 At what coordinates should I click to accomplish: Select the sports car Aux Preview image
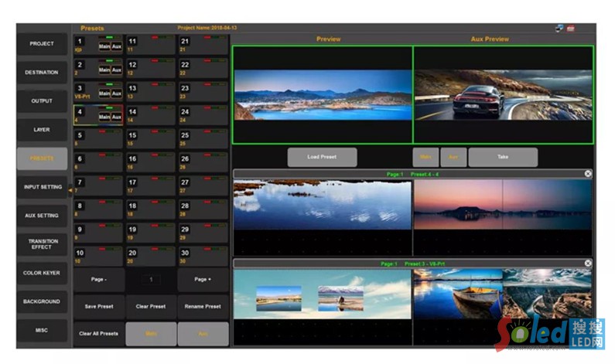(503, 94)
